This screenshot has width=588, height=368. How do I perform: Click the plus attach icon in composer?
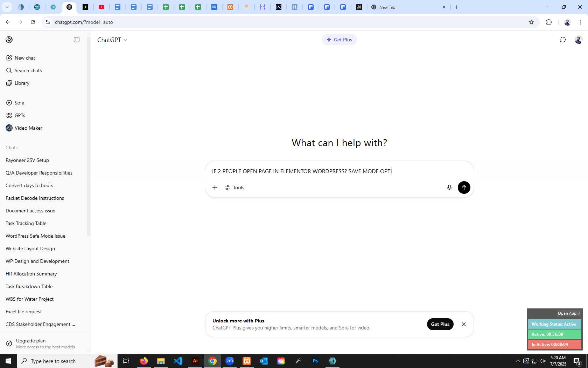coord(215,188)
